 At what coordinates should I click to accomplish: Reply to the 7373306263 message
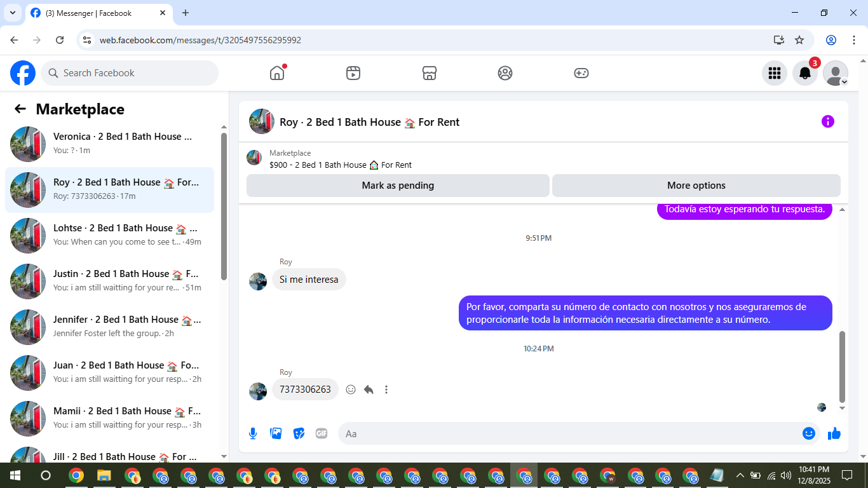point(369,390)
